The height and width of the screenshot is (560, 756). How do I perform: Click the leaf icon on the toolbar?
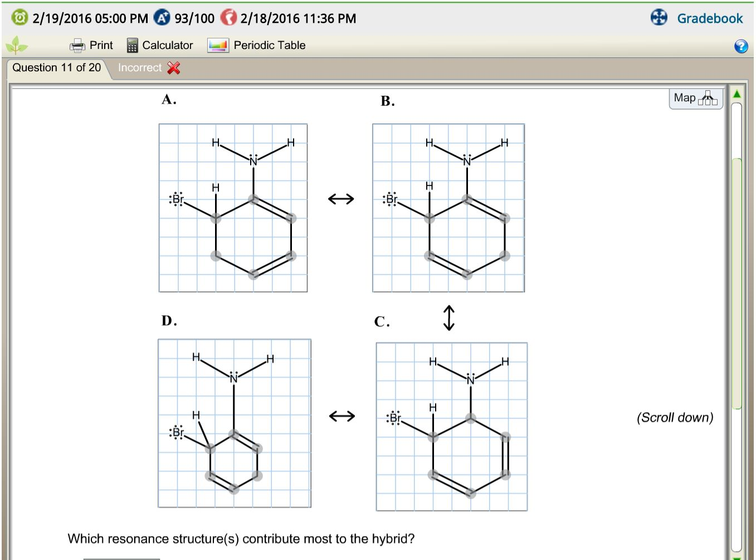coord(17,45)
